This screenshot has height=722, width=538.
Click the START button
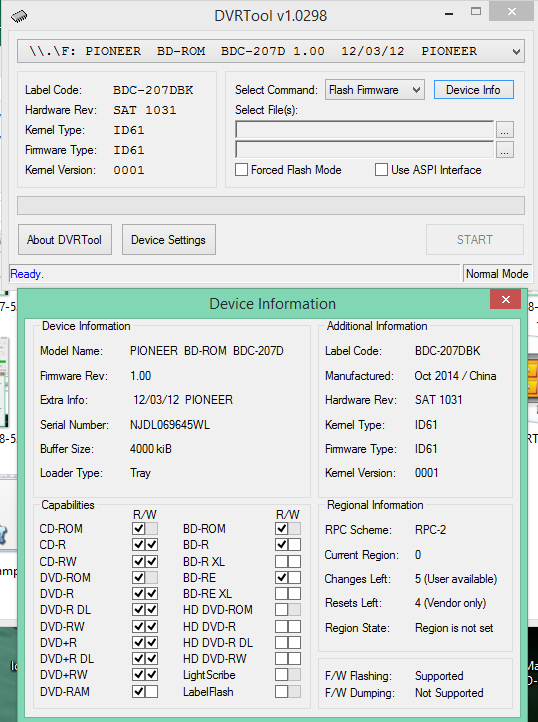(x=474, y=239)
